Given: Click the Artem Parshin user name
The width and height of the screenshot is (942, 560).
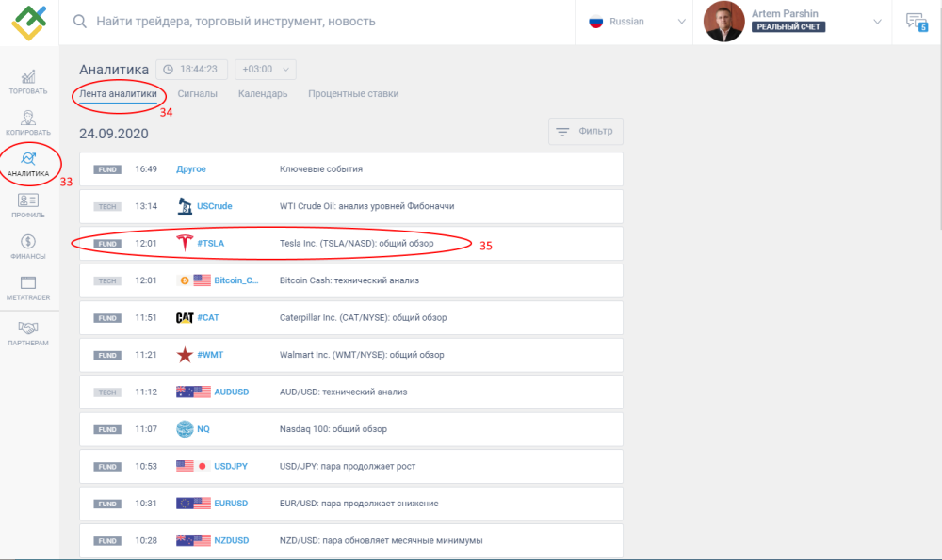Looking at the screenshot, I should pos(785,13).
